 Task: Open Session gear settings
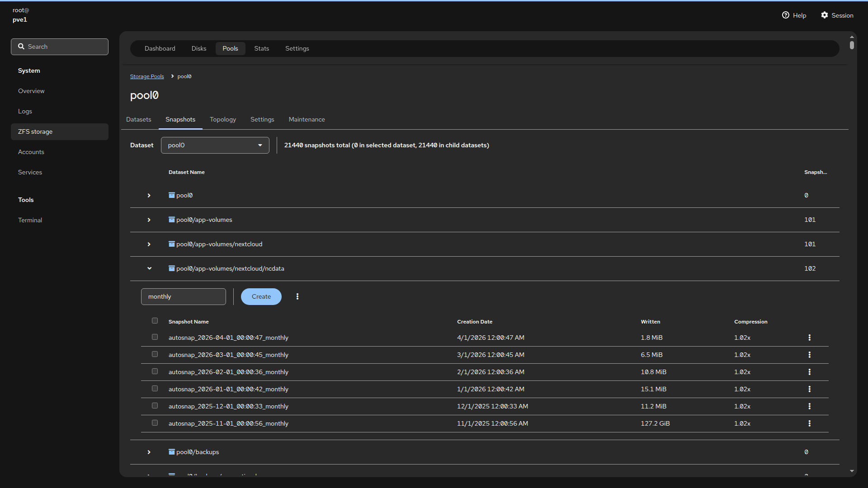825,15
